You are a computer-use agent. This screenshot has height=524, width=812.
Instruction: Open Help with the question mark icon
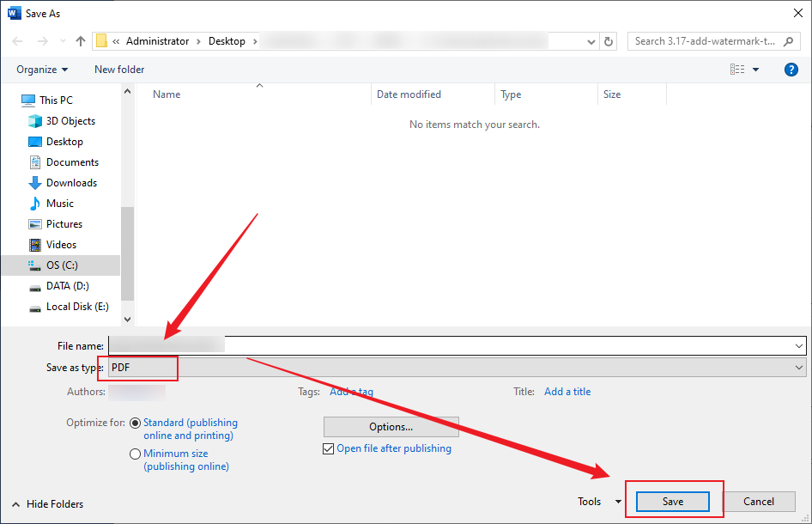791,69
